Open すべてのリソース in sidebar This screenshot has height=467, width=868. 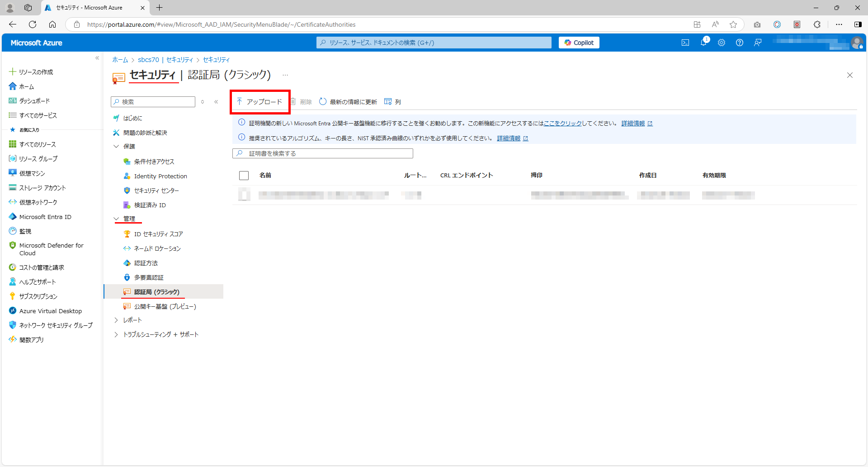click(x=38, y=144)
